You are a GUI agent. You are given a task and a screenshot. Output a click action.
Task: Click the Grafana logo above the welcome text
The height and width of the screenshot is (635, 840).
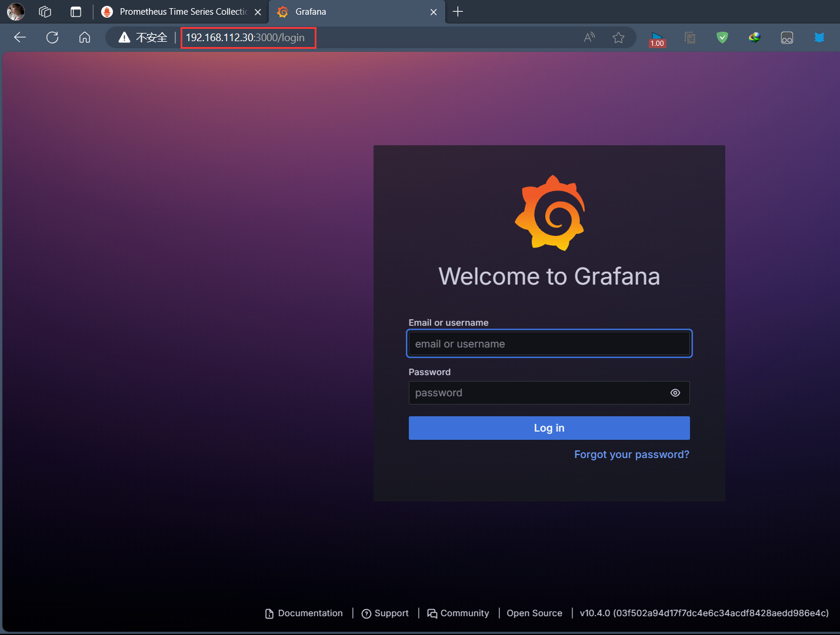point(550,212)
